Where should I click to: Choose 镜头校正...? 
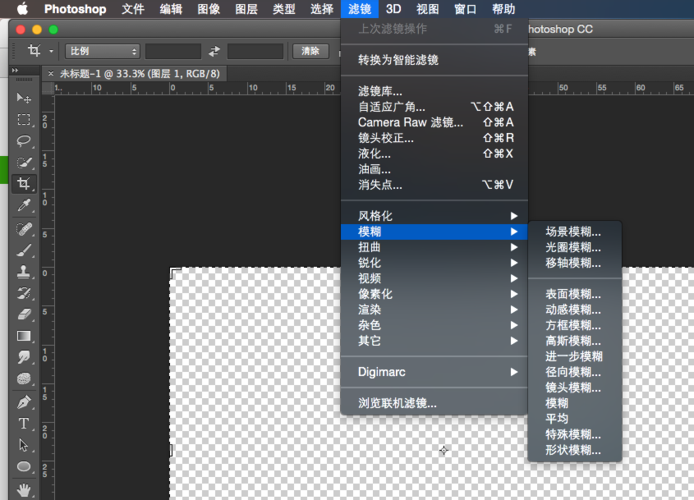coord(434,138)
